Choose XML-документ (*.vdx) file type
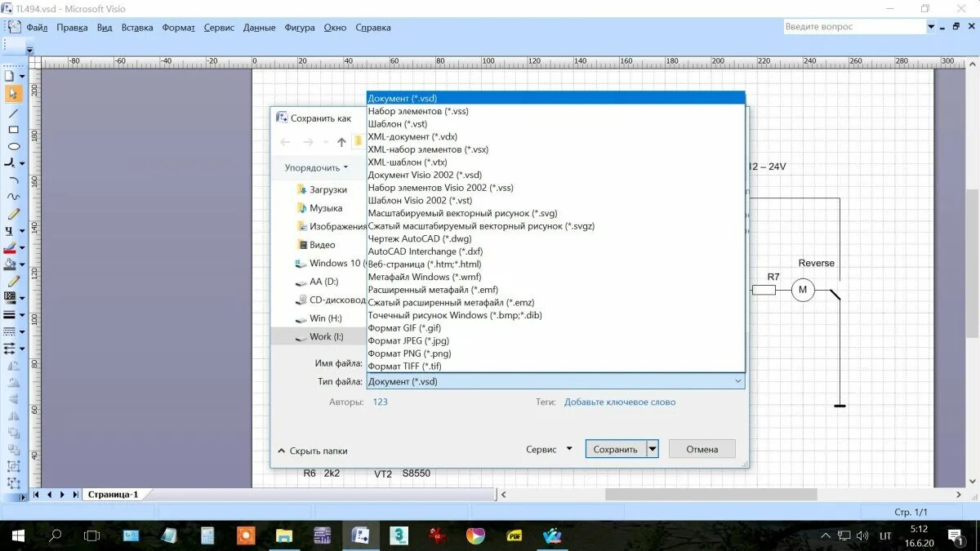980x551 pixels. click(x=556, y=136)
